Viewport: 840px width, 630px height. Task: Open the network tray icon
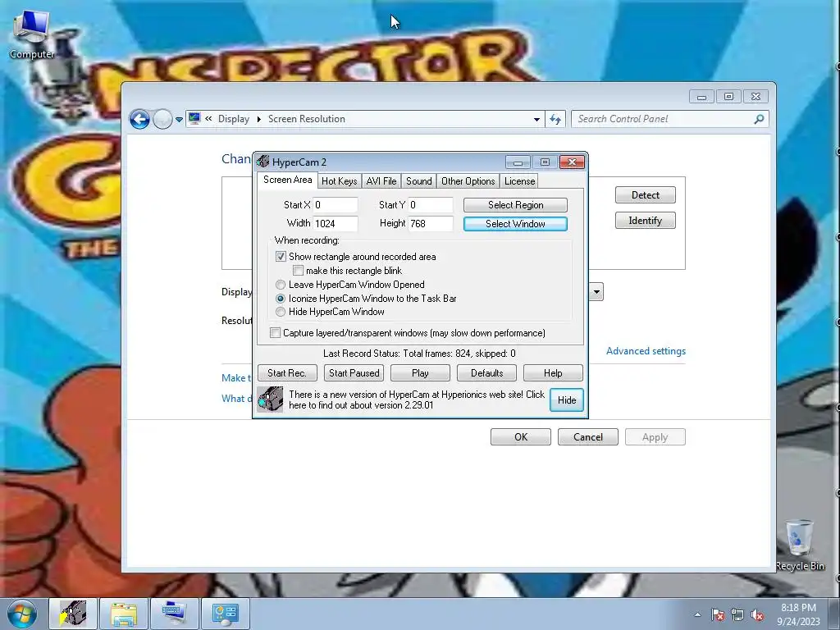(737, 614)
